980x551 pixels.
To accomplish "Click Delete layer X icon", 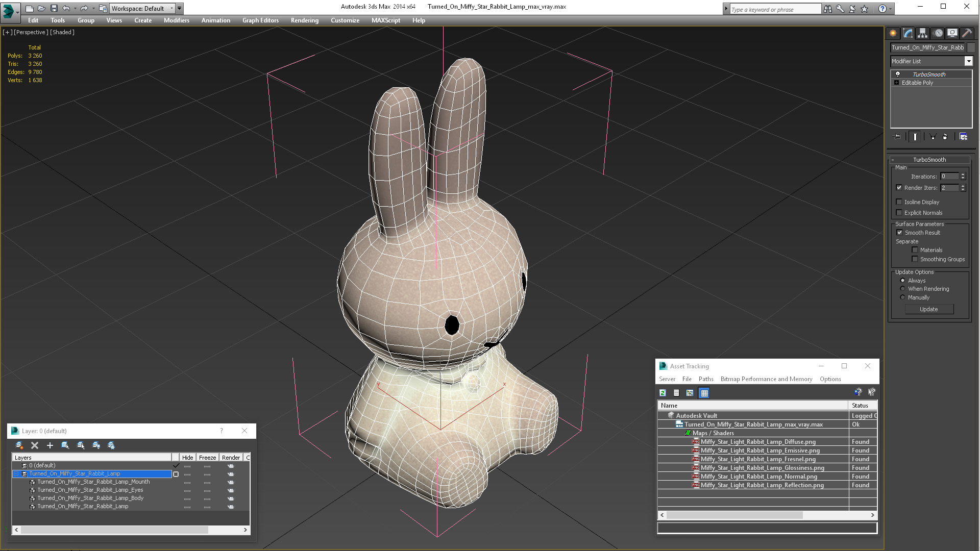I will point(35,445).
